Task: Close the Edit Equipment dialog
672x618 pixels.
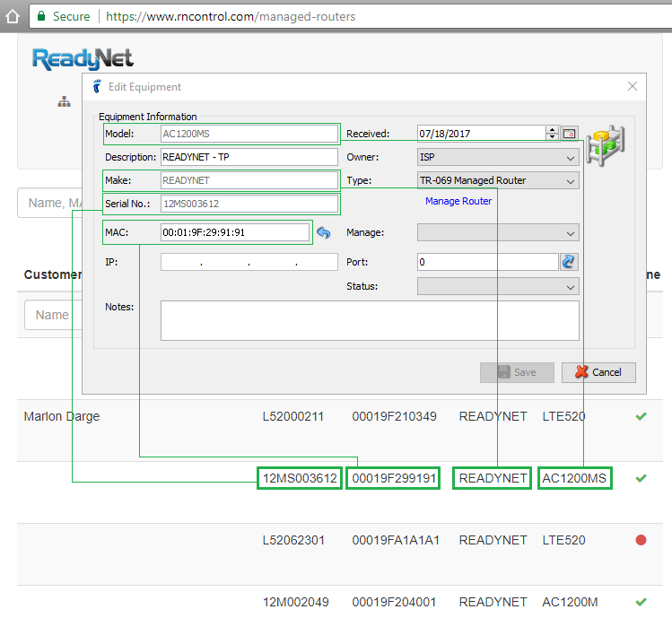Action: click(633, 86)
